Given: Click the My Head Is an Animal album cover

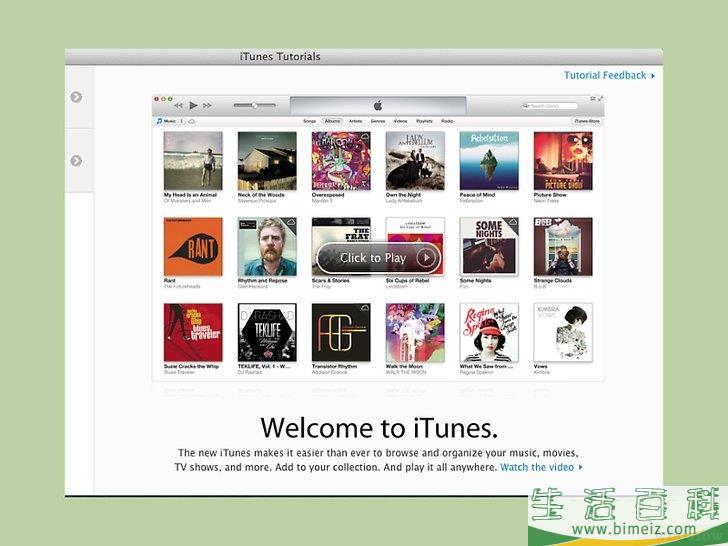Looking at the screenshot, I should point(193,161).
